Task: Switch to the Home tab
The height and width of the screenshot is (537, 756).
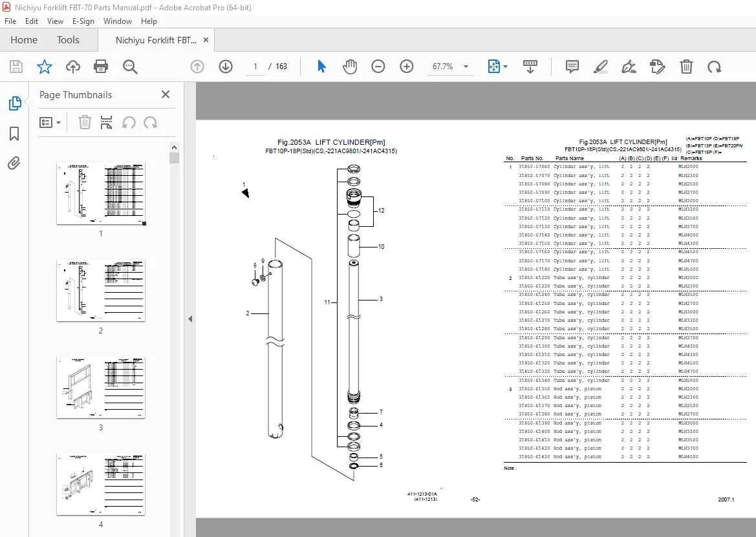Action: click(x=24, y=40)
